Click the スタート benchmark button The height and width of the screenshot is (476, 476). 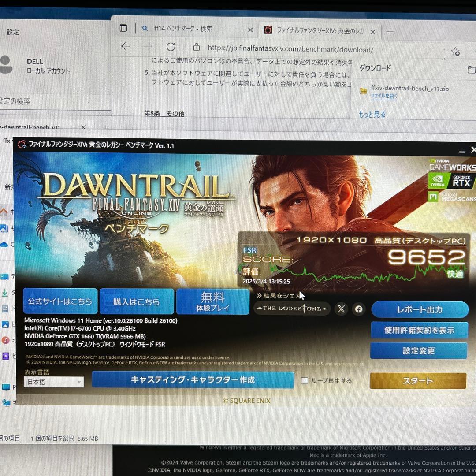(x=418, y=380)
